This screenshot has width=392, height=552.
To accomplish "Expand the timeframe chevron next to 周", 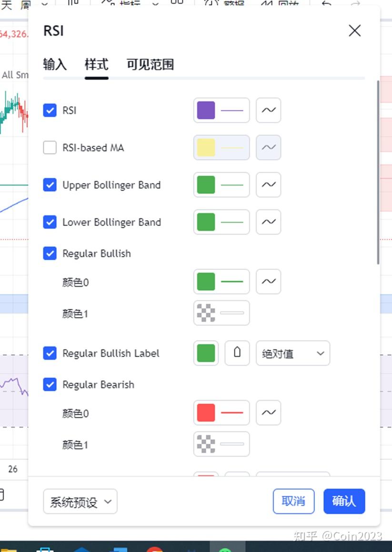I will pyautogui.click(x=43, y=4).
